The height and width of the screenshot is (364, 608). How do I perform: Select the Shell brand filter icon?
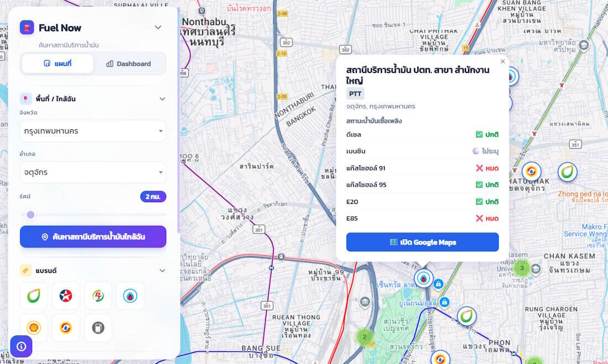[x=34, y=328]
